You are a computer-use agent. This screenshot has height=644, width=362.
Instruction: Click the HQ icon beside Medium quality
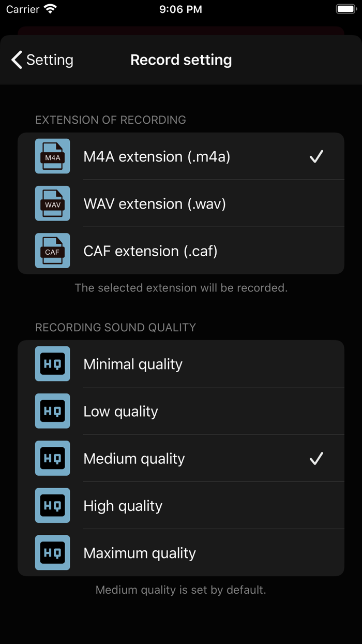[x=52, y=458]
